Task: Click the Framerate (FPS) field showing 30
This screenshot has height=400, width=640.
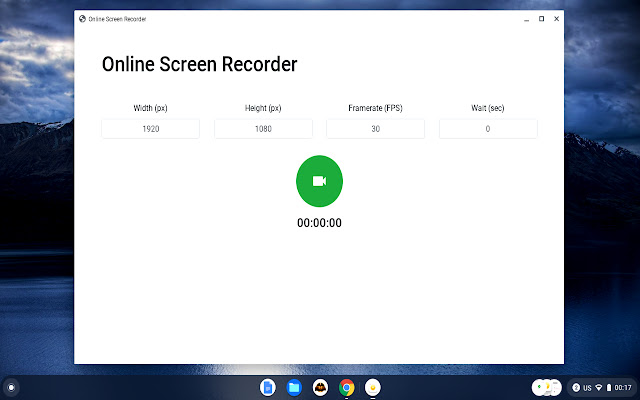Action: point(376,129)
